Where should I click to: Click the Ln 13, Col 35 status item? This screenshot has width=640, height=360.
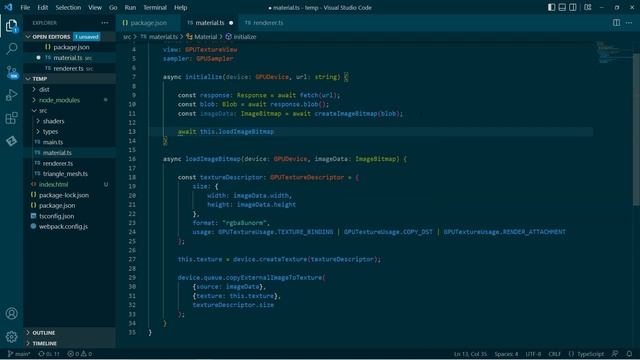[x=470, y=354]
